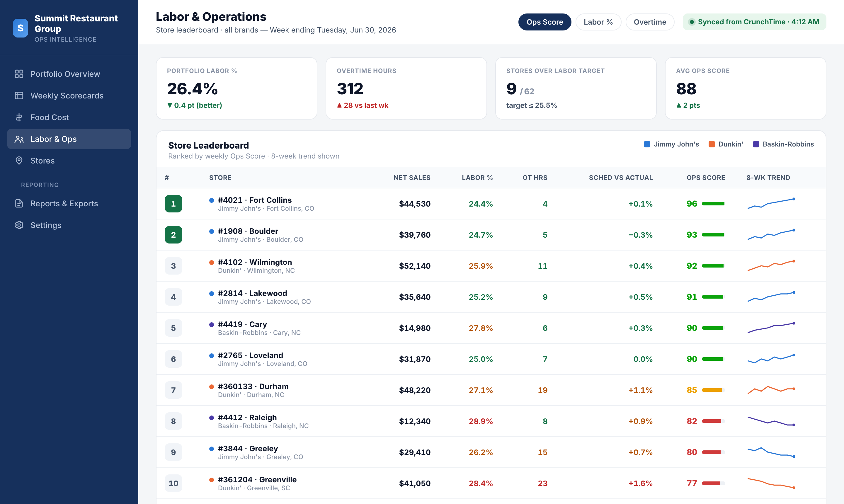This screenshot has height=504, width=844.
Task: Open Reports & Exports
Action: (69, 204)
